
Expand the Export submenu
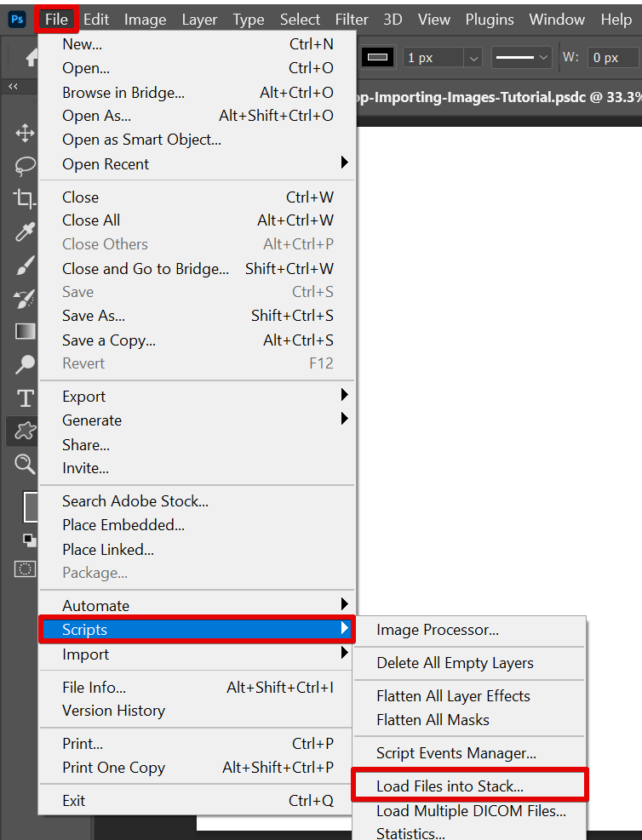coord(197,397)
